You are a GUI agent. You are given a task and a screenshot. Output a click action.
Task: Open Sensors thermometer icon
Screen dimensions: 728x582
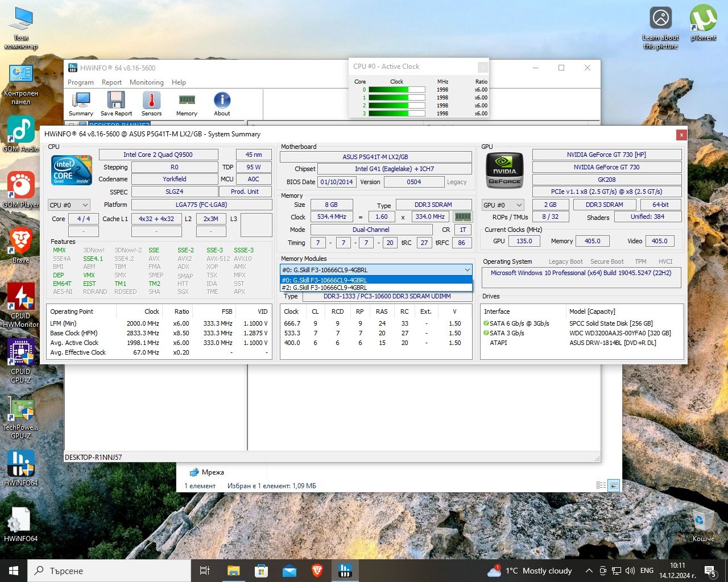(151, 104)
